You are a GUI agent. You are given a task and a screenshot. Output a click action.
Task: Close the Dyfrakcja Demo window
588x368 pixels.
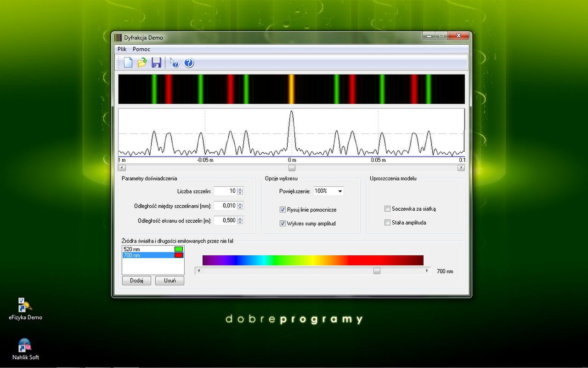458,36
